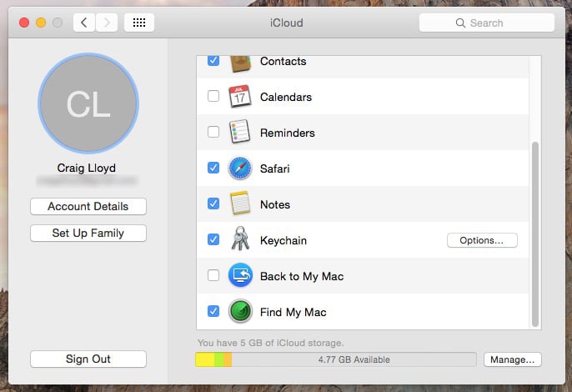
Task: Open Keychain Options button
Action: [x=482, y=240]
